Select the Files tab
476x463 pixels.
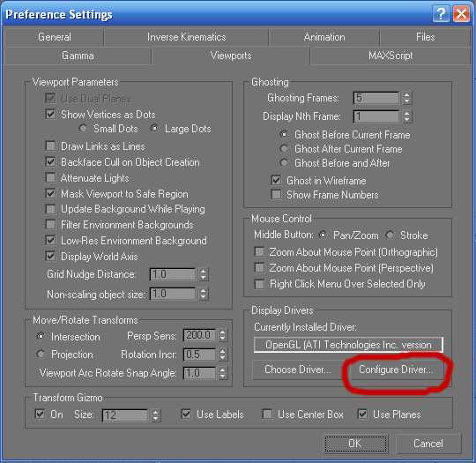click(x=425, y=37)
